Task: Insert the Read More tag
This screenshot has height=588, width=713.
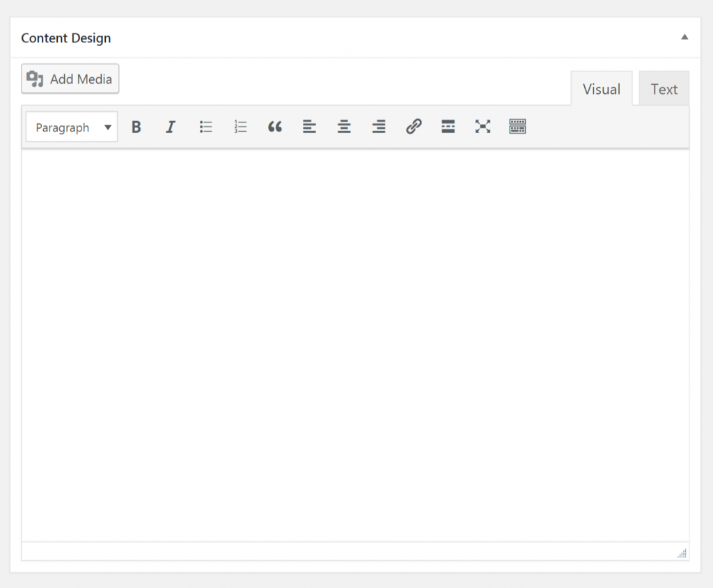Action: (x=448, y=127)
